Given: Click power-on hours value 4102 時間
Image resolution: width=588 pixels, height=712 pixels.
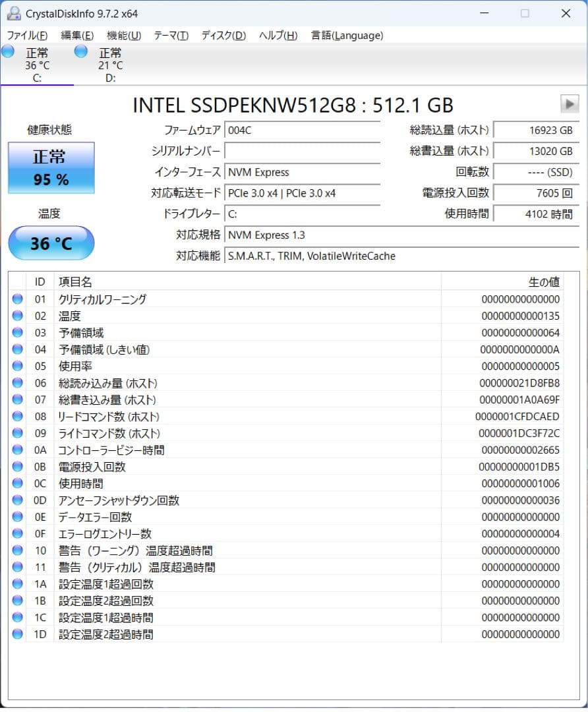Looking at the screenshot, I should (536, 214).
